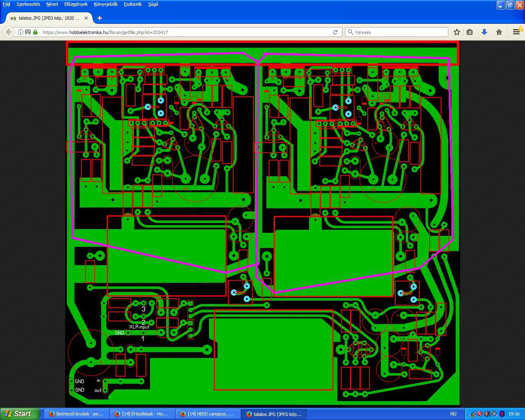Click the address bar URL field
Image resolution: width=525 pixels, height=420 pixels.
[x=185, y=32]
